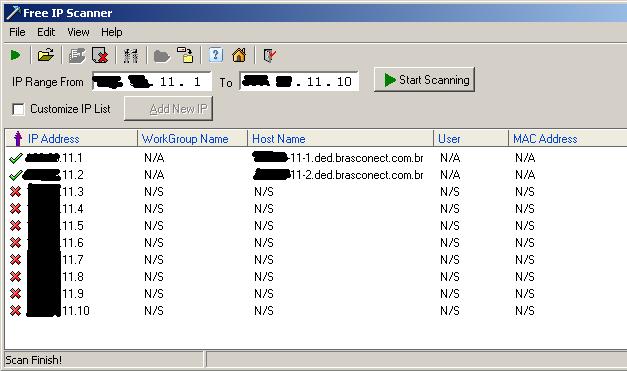Click the red X icon on the 11.3 row

pos(16,192)
